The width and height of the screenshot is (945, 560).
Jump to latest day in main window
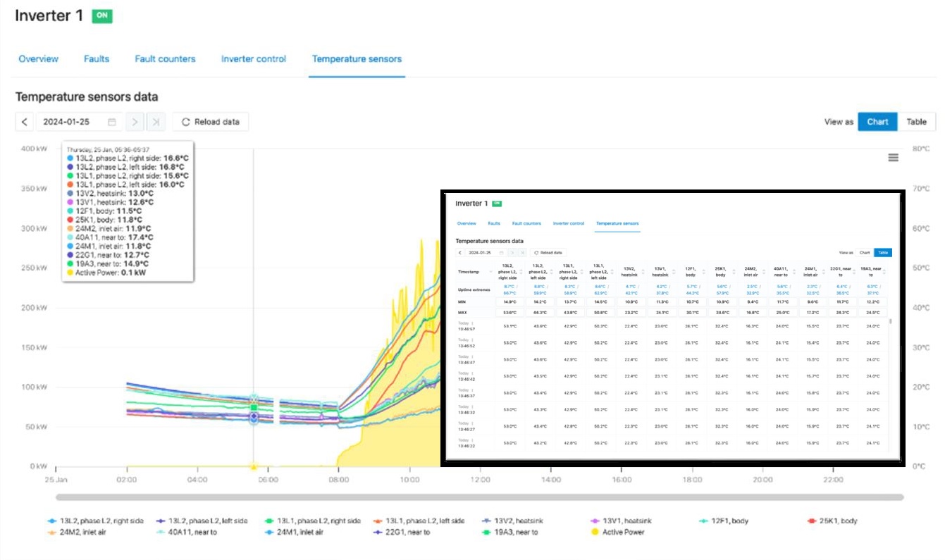click(156, 122)
